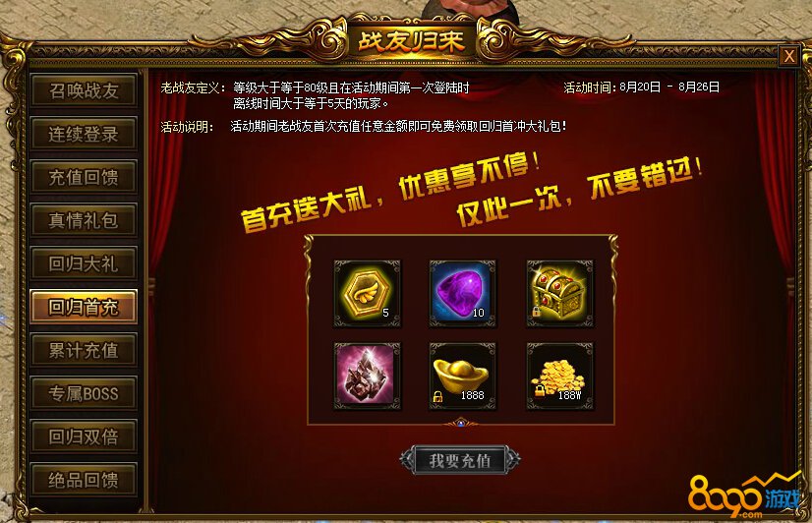Click the gold ingot 1888 reward
Viewport: 812px width, 523px height.
pyautogui.click(x=462, y=376)
